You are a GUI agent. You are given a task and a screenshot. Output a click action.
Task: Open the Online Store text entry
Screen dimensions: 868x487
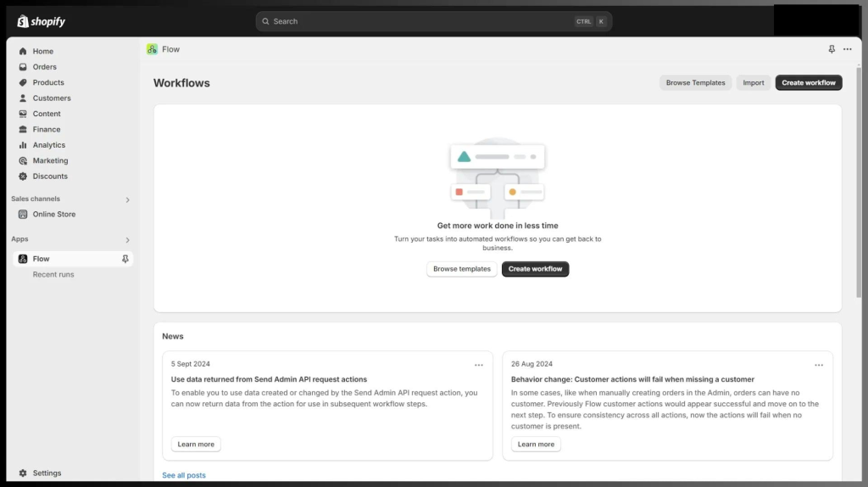point(54,214)
